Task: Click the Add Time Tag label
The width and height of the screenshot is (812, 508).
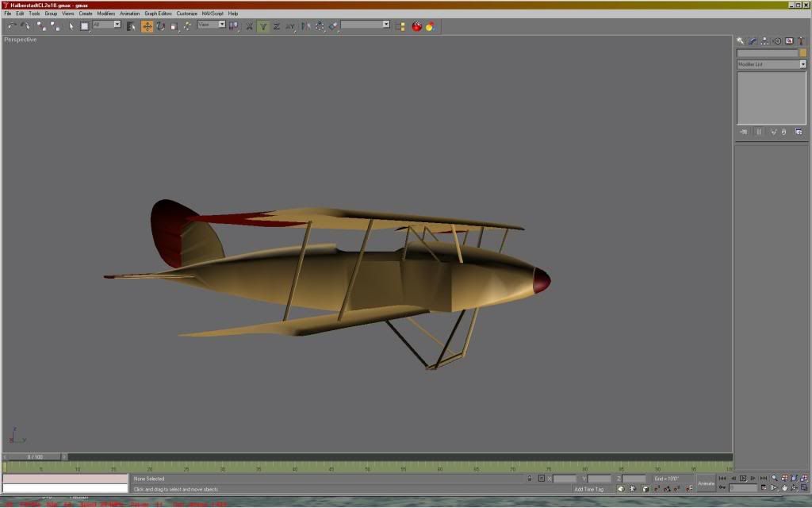Action: (x=589, y=489)
